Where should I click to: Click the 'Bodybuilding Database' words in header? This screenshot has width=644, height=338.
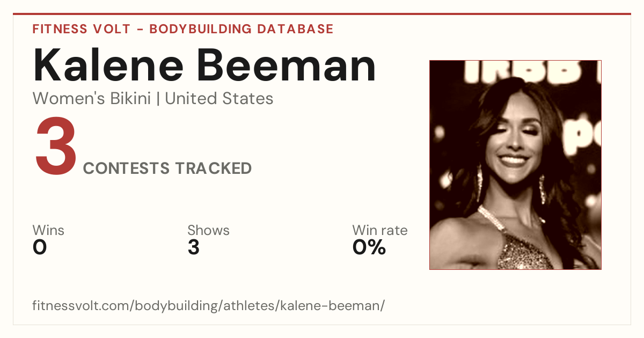pyautogui.click(x=241, y=29)
